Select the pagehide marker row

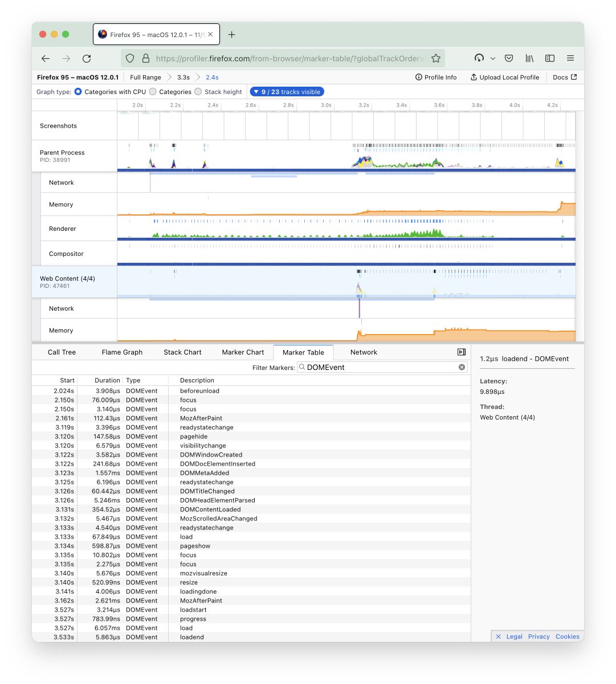251,437
